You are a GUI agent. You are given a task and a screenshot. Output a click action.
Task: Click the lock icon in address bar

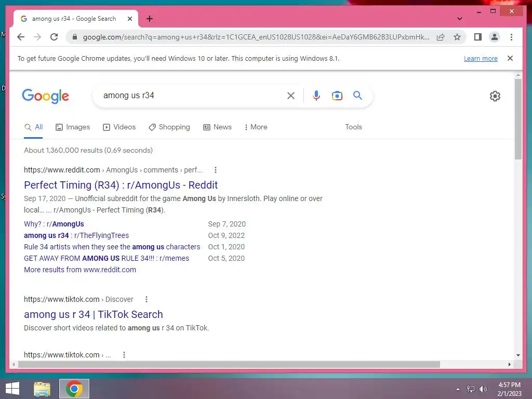[75, 37]
